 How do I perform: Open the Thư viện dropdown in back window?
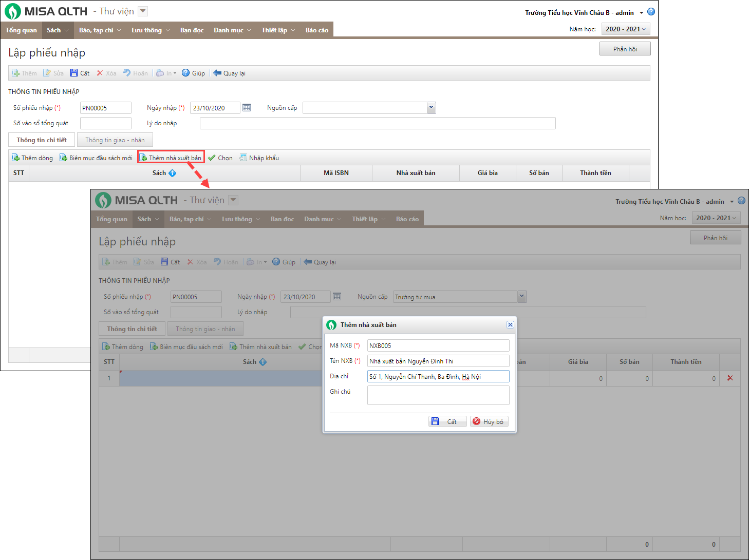point(143,11)
